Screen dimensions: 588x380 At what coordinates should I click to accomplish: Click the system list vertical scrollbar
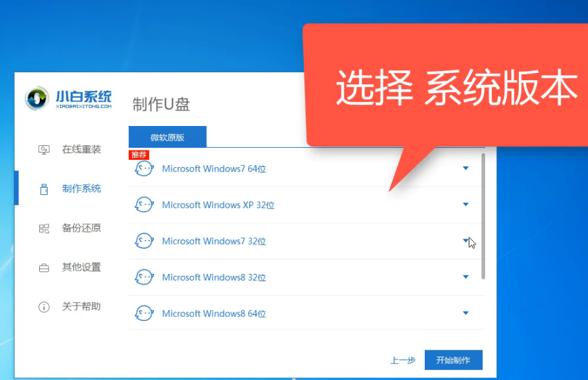(483, 216)
